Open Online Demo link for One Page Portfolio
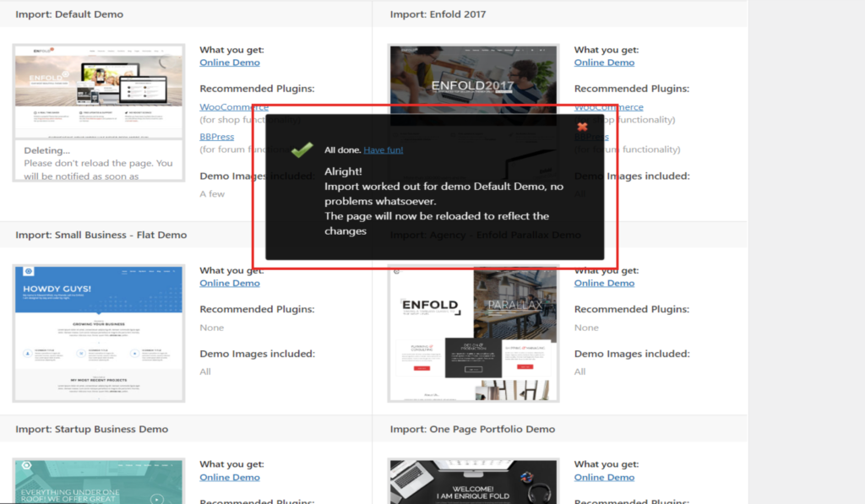Viewport: 865px width, 504px height. [604, 477]
